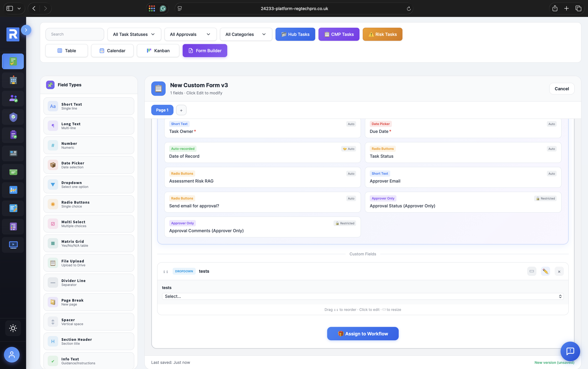Switch to the Calendar view tab
This screenshot has width=588, height=369.
112,51
